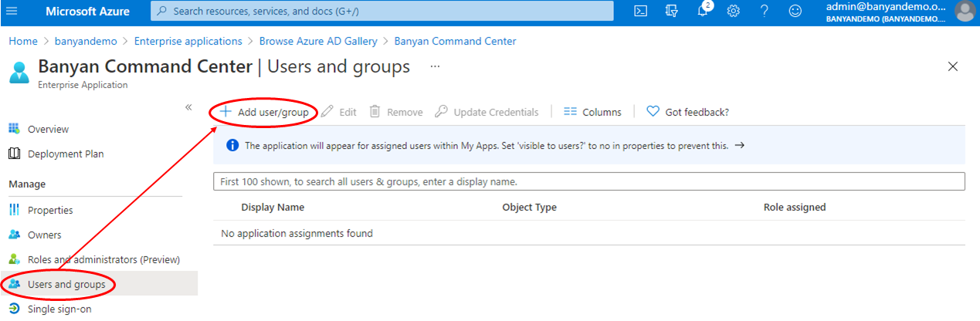Image resolution: width=980 pixels, height=321 pixels.
Task: Click the Enterprise applications breadcrumb
Action: [x=188, y=41]
